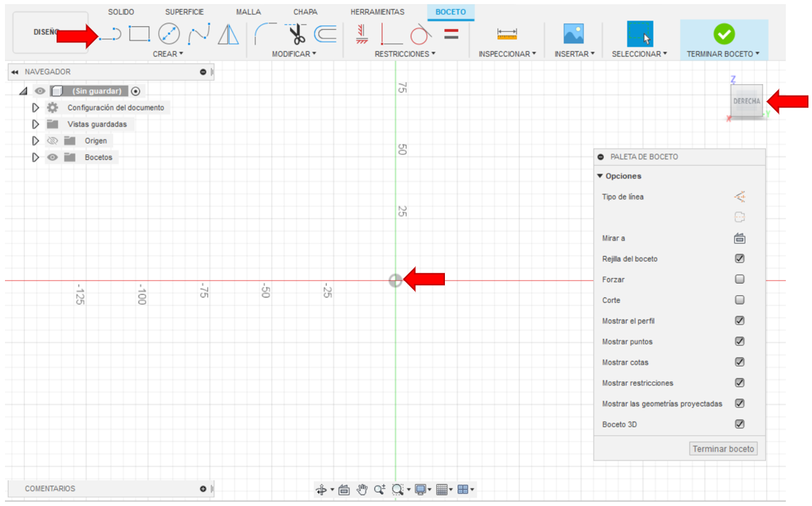
Task: Click the Look At icon in navigation bar
Action: 344,490
